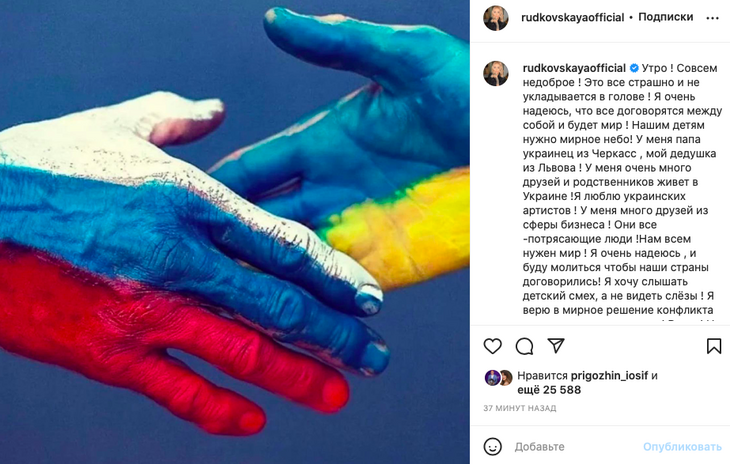This screenshot has height=464, width=730.
Task: Save post with the bookmark icon
Action: coord(714,346)
